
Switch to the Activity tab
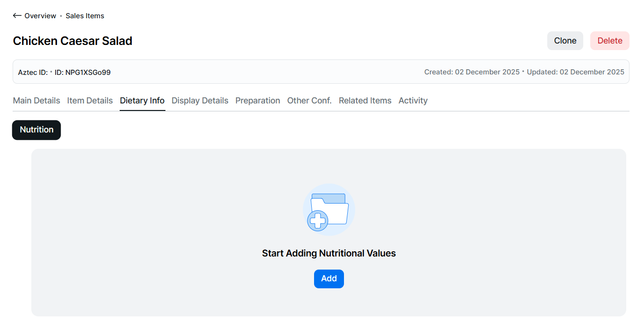point(413,101)
